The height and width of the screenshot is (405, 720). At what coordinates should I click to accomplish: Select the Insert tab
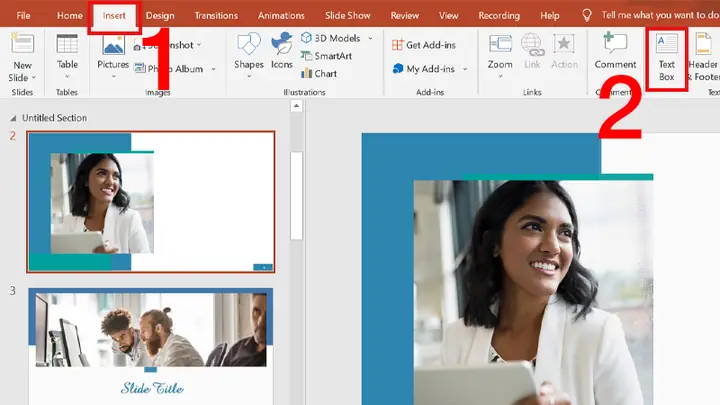point(114,16)
